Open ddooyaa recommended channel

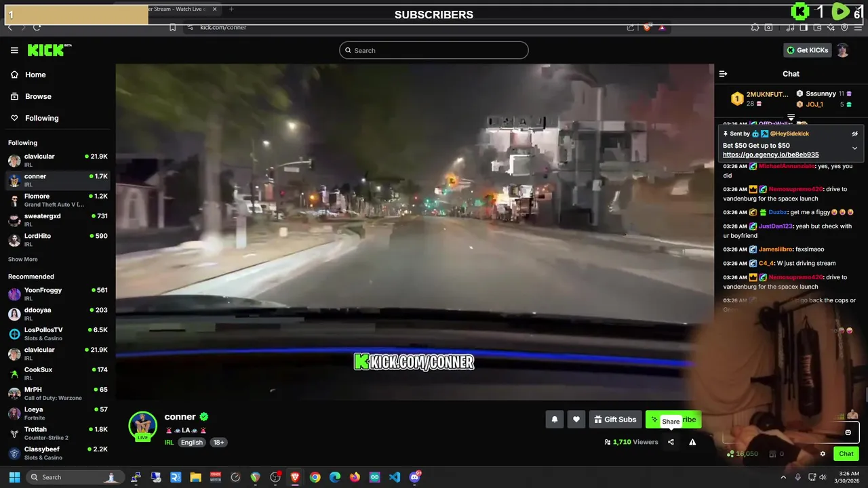pyautogui.click(x=58, y=314)
